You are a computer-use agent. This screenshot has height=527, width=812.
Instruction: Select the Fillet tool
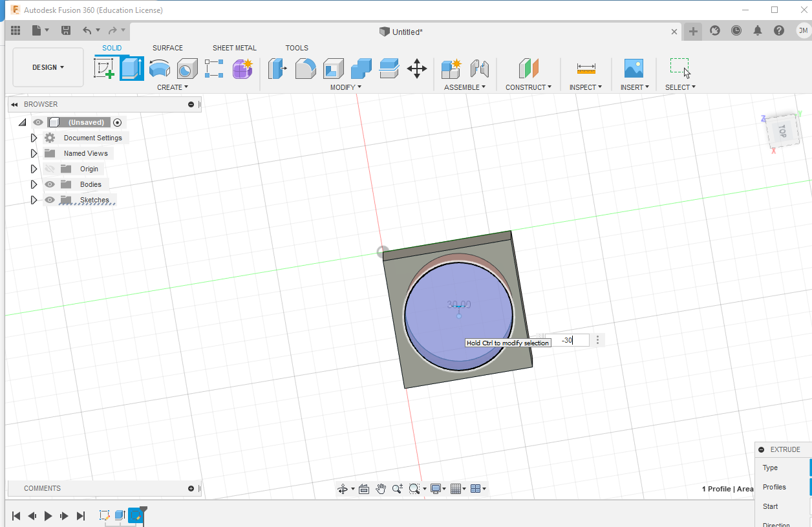(305, 69)
